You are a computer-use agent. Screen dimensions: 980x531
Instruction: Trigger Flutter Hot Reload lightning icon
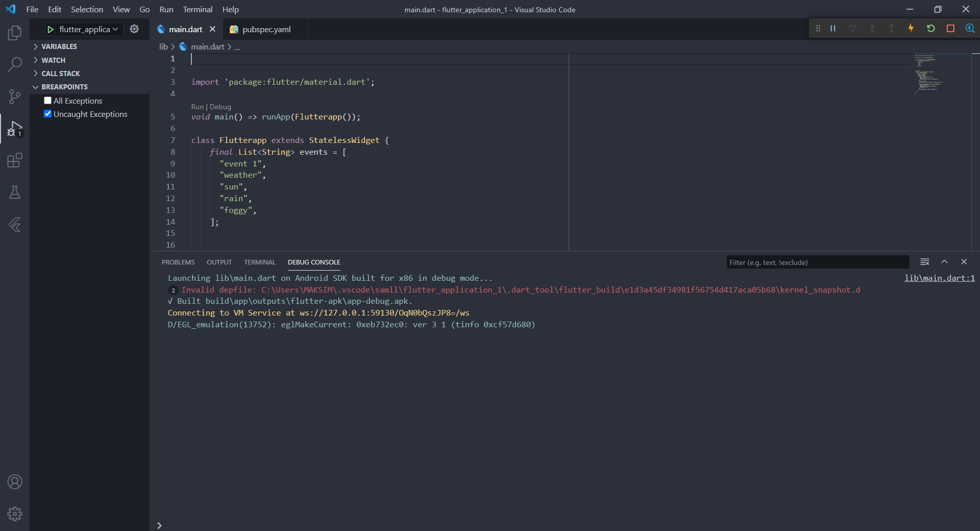(x=911, y=29)
